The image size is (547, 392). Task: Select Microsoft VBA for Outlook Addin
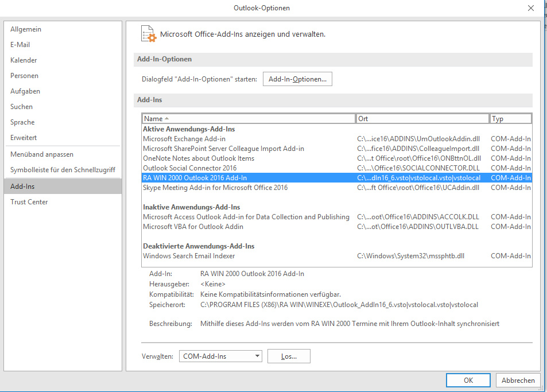[189, 226]
